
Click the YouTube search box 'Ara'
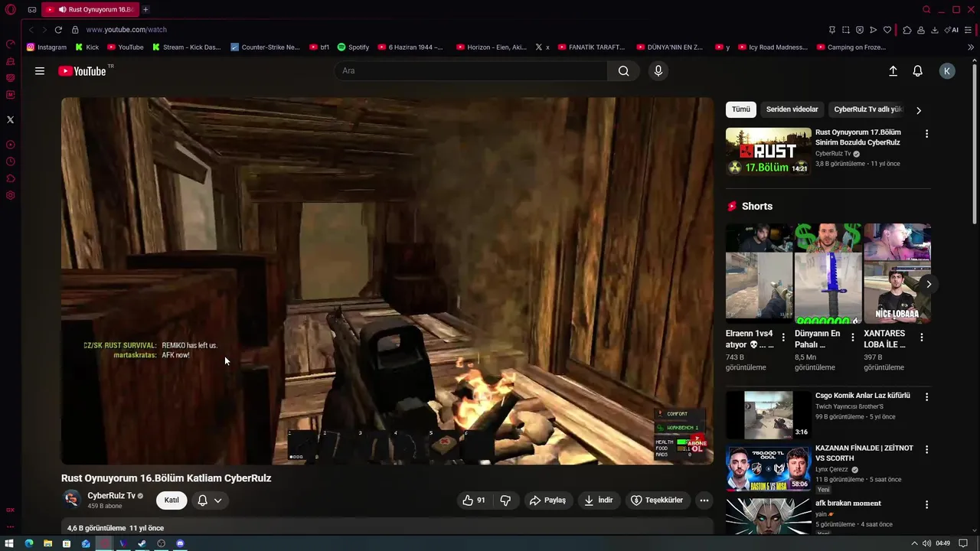tap(471, 71)
